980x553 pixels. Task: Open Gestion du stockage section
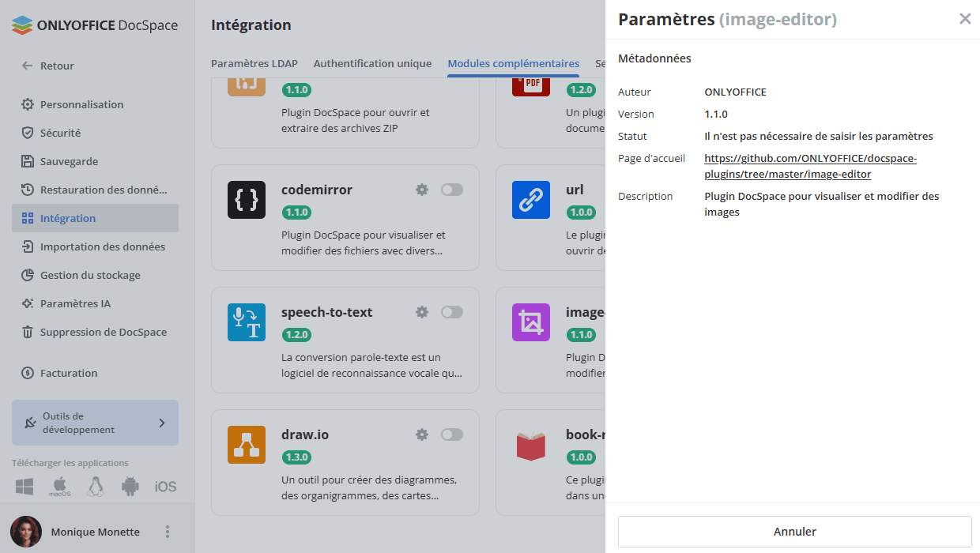(95, 275)
